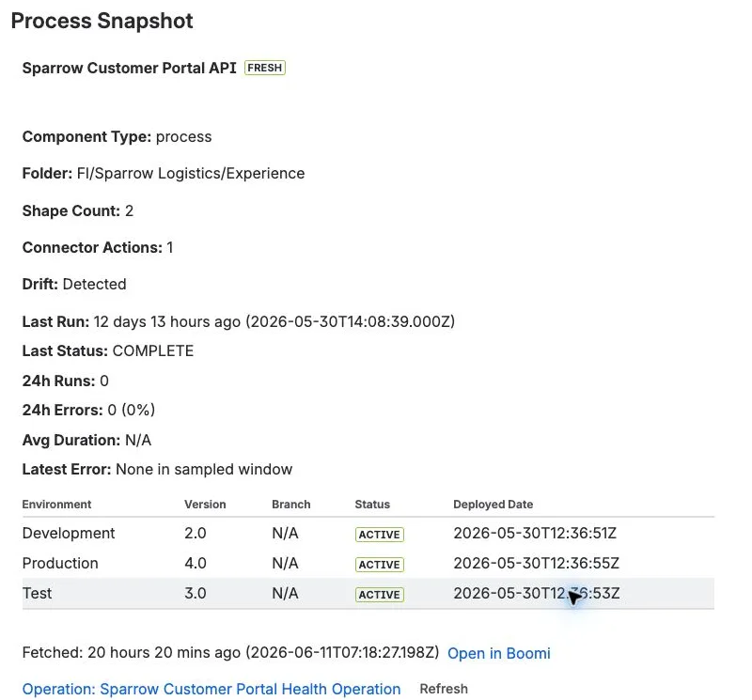Click the Version column header

click(x=205, y=505)
